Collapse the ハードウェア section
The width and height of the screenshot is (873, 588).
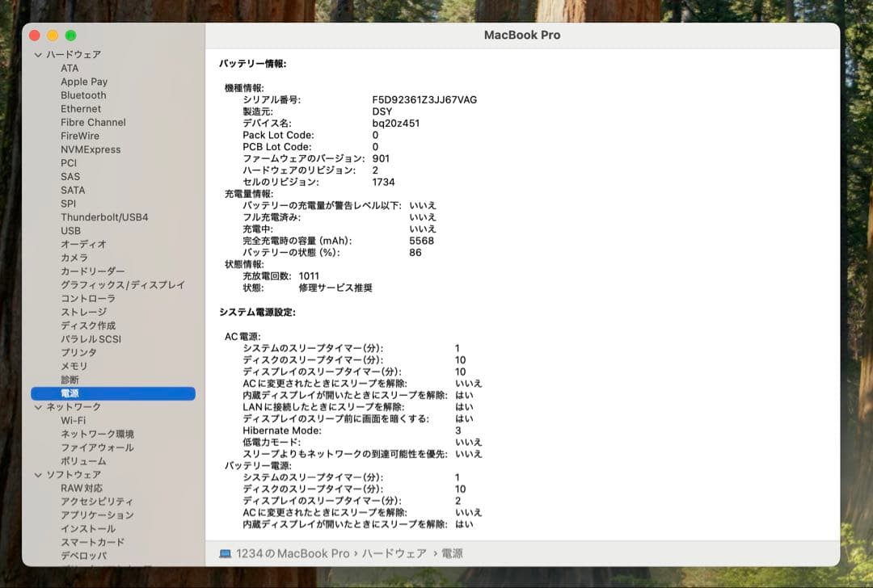tap(37, 54)
